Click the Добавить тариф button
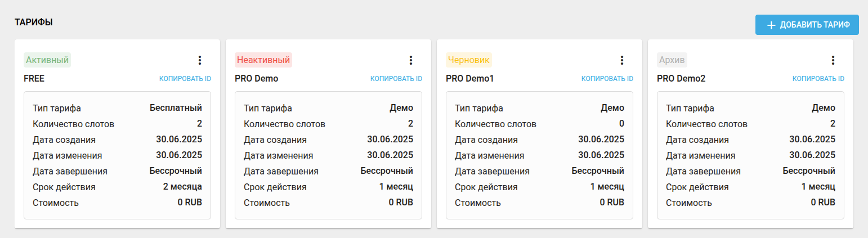868x238 pixels. (x=807, y=25)
